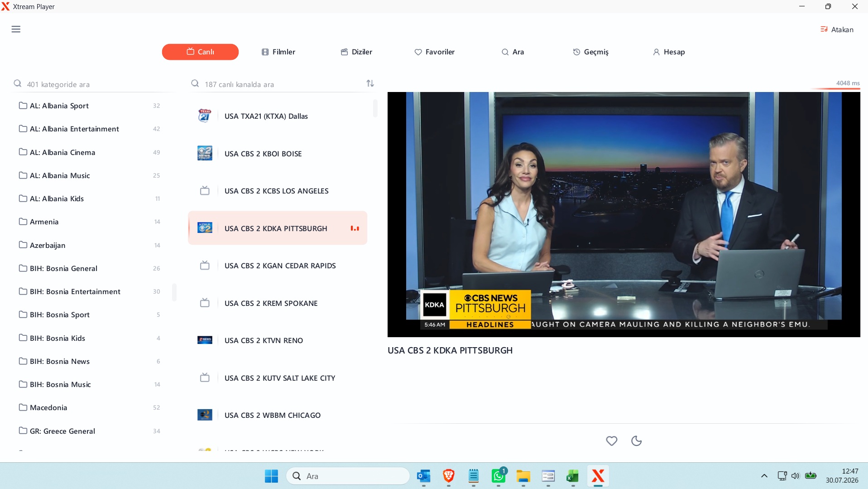Open the Ara search tab
The height and width of the screenshot is (489, 868).
513,52
